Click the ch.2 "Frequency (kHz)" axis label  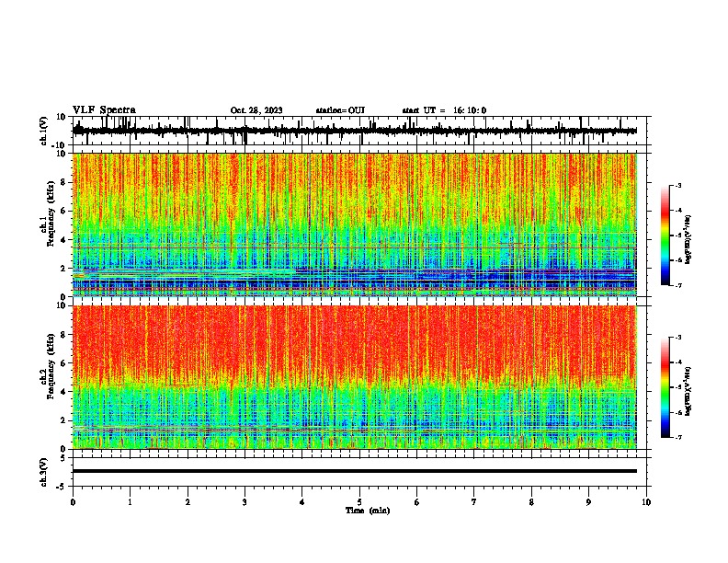click(51, 366)
